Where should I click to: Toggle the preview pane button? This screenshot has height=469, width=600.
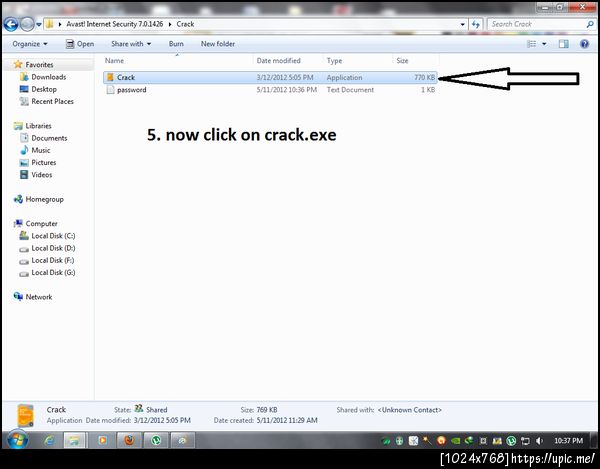(x=563, y=44)
